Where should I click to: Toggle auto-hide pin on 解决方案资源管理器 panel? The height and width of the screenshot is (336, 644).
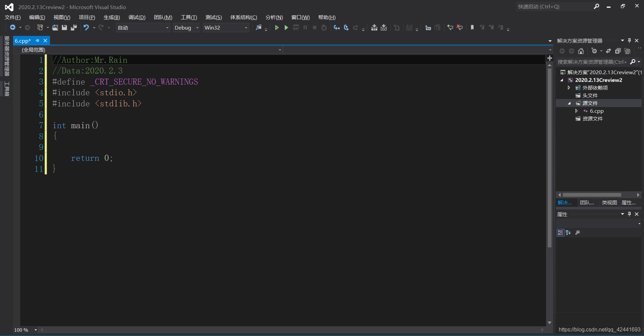[629, 41]
